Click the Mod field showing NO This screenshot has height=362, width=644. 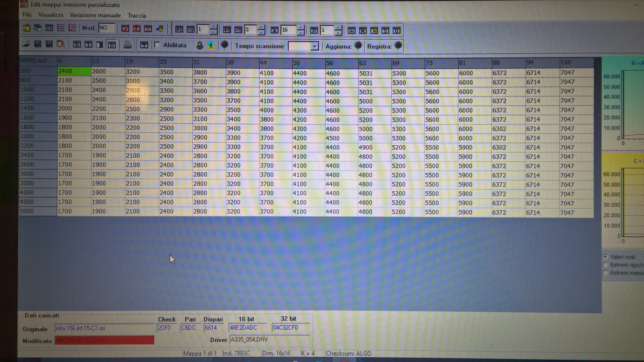click(107, 28)
